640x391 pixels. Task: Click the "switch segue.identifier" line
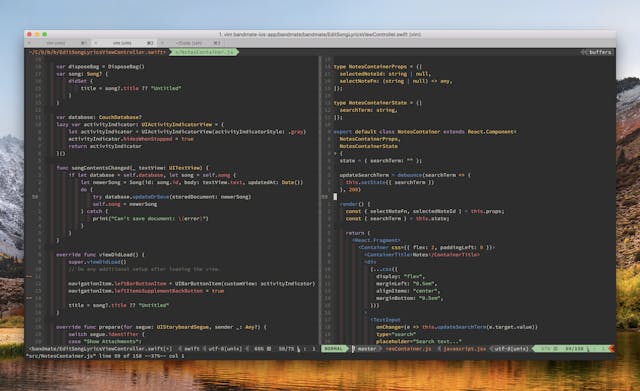coord(107,334)
